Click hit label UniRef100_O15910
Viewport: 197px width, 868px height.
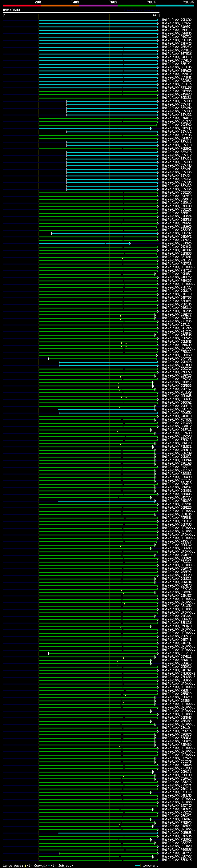click(x=176, y=203)
